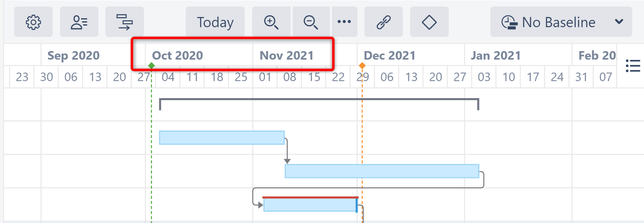This screenshot has width=644, height=223.
Task: Click the link dependency chain icon
Action: pyautogui.click(x=383, y=22)
